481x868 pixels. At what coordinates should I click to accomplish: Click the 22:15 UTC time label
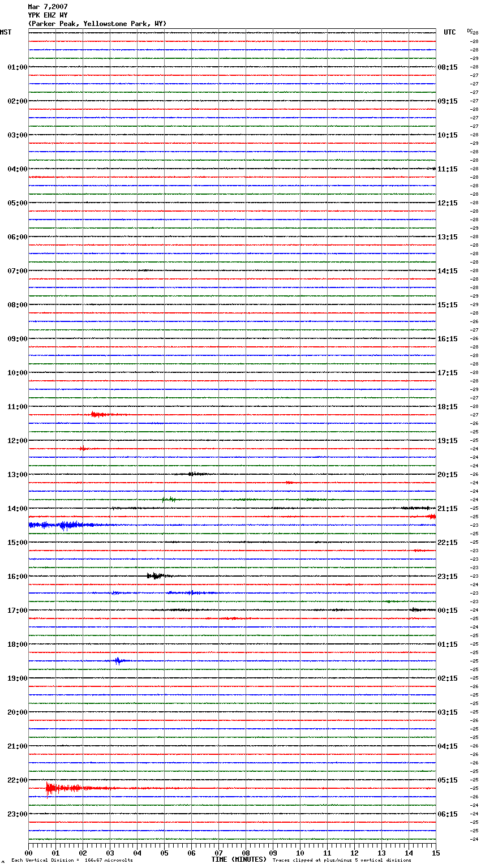[448, 543]
